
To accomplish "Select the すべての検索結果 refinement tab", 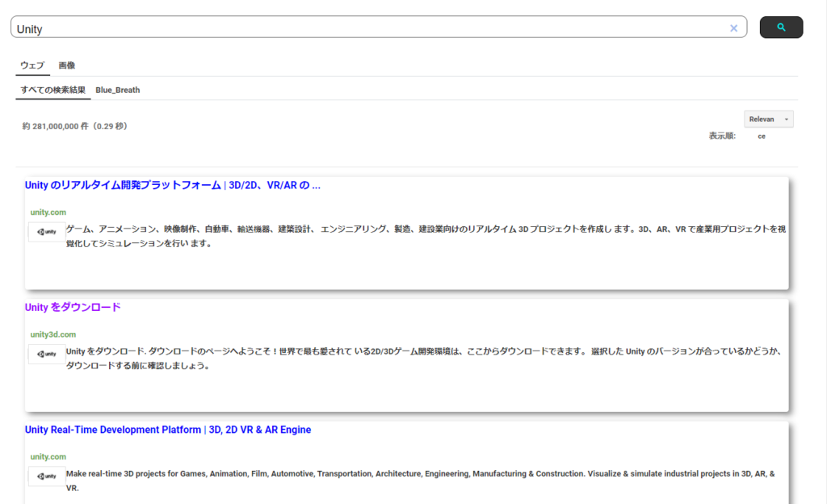I will (x=53, y=90).
